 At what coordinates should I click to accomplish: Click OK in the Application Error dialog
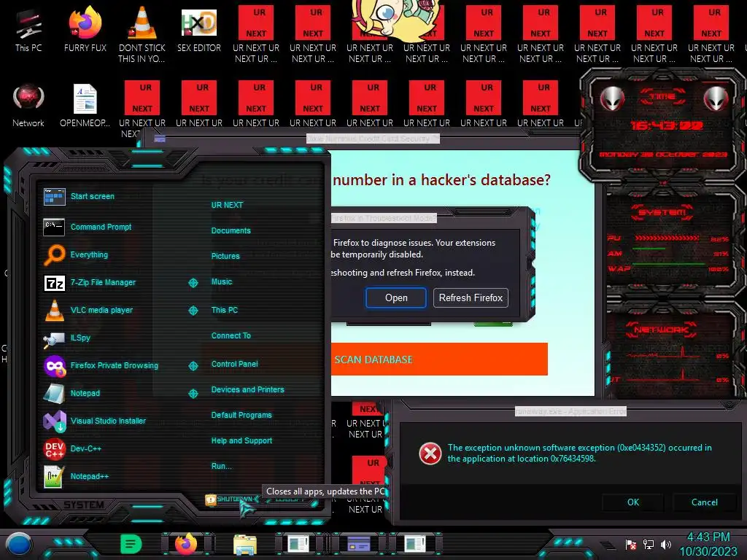[x=633, y=502]
